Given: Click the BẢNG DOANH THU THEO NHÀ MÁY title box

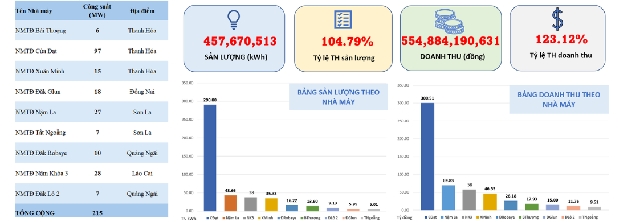Looking at the screenshot, I should (x=559, y=100).
